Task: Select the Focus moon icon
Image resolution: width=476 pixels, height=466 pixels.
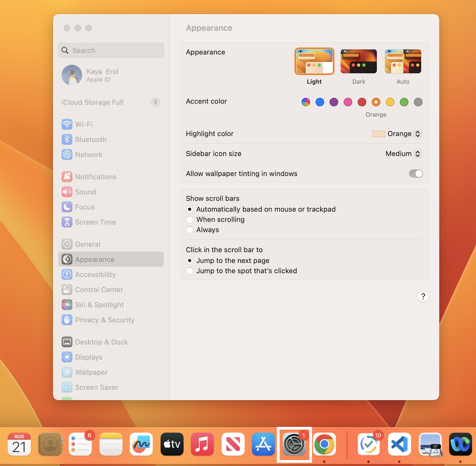Action: (x=67, y=207)
